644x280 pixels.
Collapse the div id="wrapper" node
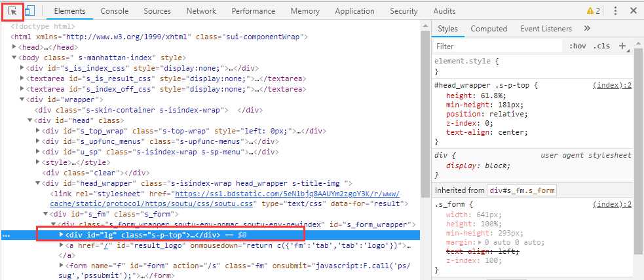(x=23, y=99)
